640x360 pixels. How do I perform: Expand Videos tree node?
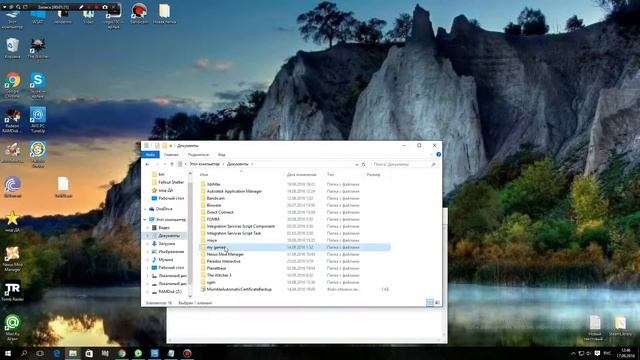[x=148, y=227]
